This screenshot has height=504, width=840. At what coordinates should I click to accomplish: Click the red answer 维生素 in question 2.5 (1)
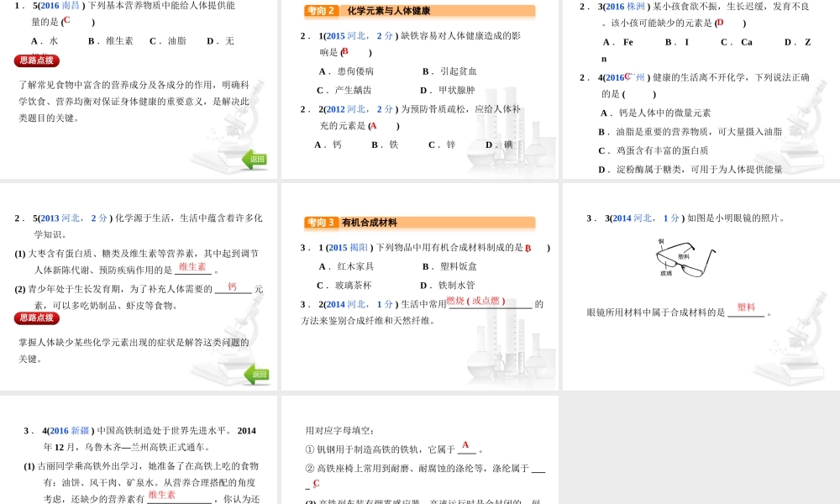192,267
